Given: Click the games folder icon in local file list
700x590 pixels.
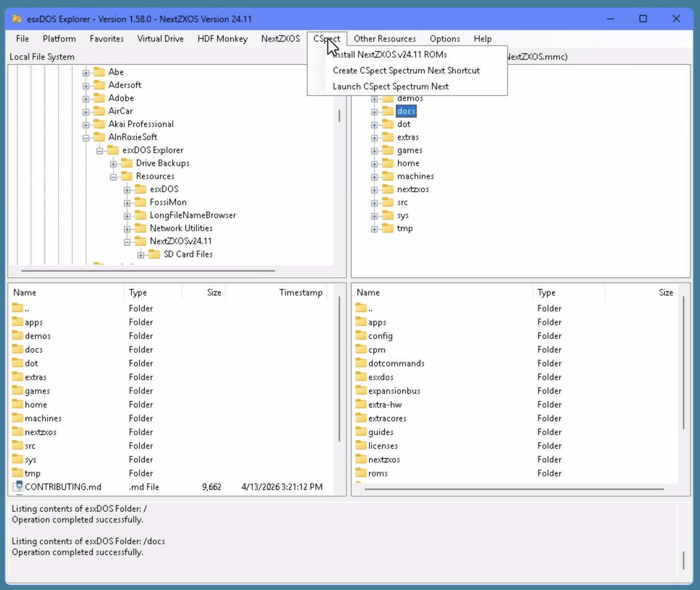Looking at the screenshot, I should 18,390.
